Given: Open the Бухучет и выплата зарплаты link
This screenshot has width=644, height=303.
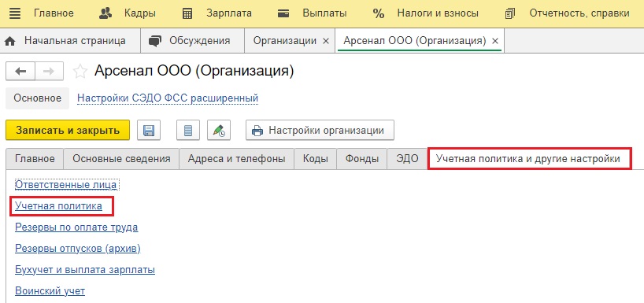Looking at the screenshot, I should [x=85, y=270].
